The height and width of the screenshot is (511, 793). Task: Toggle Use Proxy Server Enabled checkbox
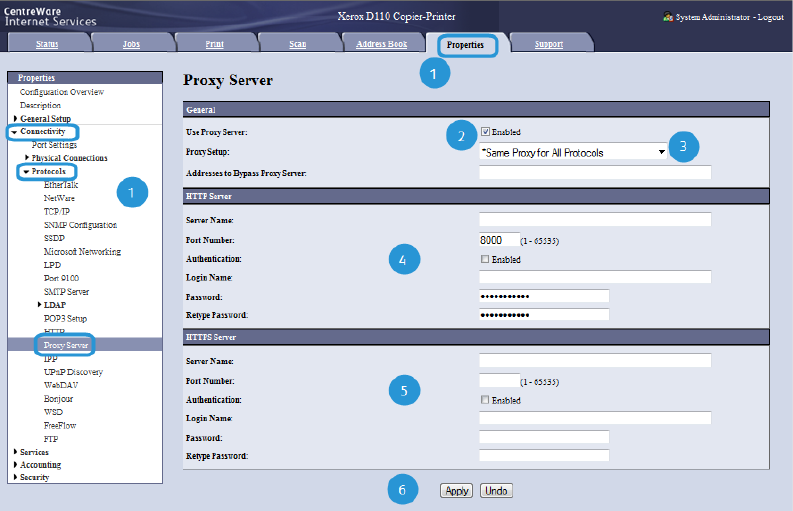coord(485,132)
